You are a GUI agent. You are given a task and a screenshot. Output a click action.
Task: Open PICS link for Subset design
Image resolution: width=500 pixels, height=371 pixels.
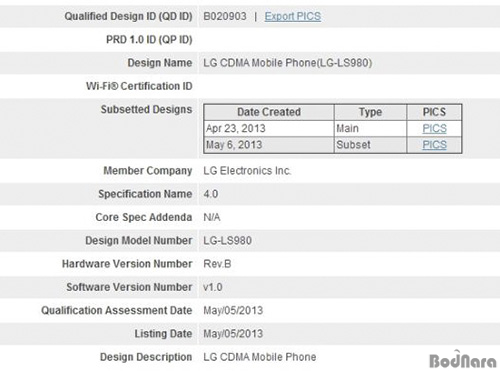[x=434, y=145]
